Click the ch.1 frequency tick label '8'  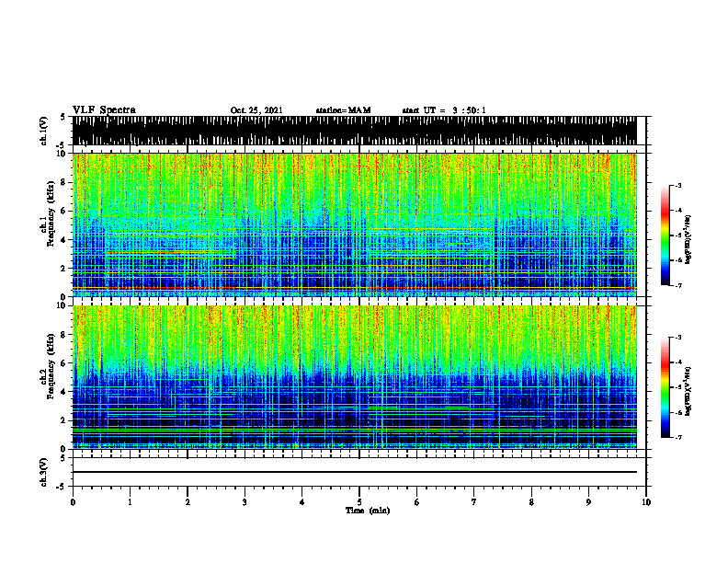(x=63, y=182)
